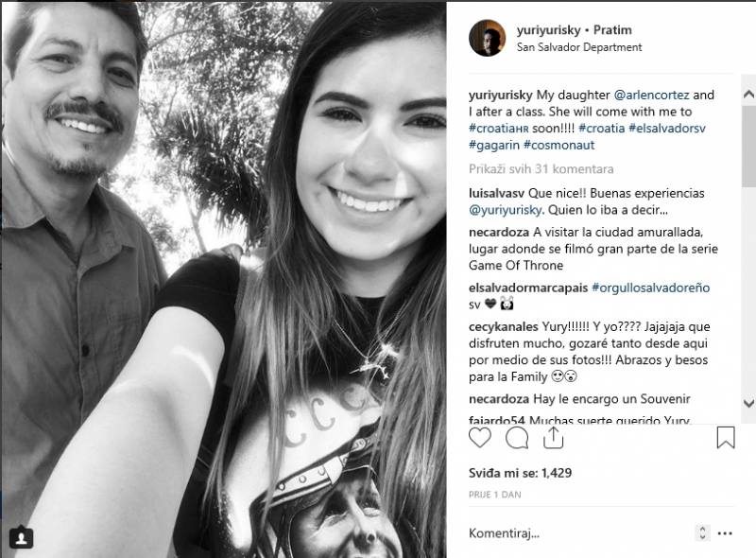756x558 pixels.
Task: Open #orgullosalvadoreño hashtag
Action: [x=650, y=288]
